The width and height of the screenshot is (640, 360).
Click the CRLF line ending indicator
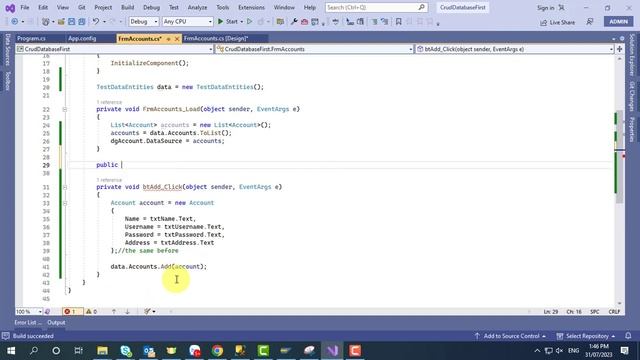614,311
